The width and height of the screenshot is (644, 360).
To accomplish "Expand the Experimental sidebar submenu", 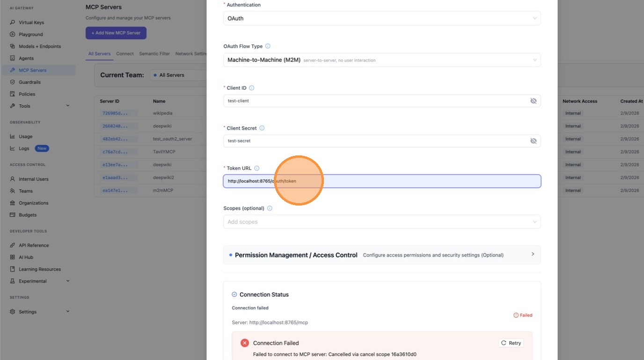I will click(x=68, y=281).
